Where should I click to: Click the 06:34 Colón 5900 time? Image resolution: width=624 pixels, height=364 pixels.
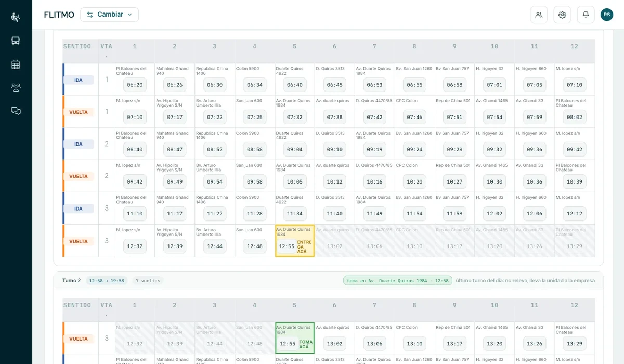[x=254, y=85]
